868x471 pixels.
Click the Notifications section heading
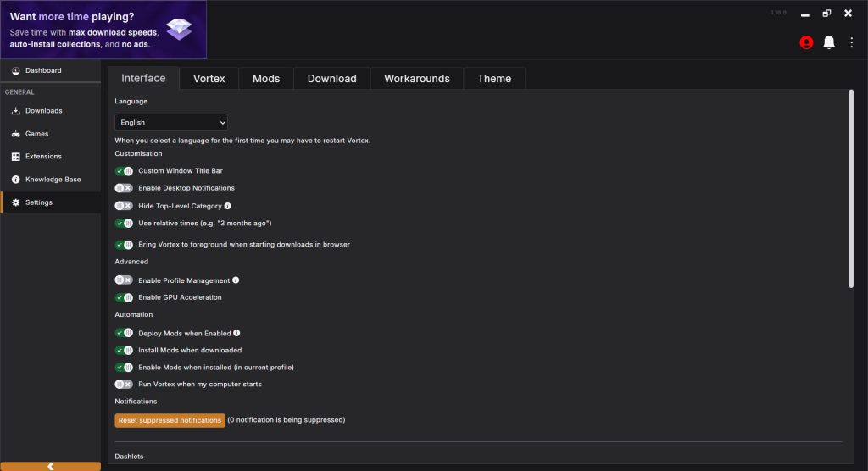(136, 402)
